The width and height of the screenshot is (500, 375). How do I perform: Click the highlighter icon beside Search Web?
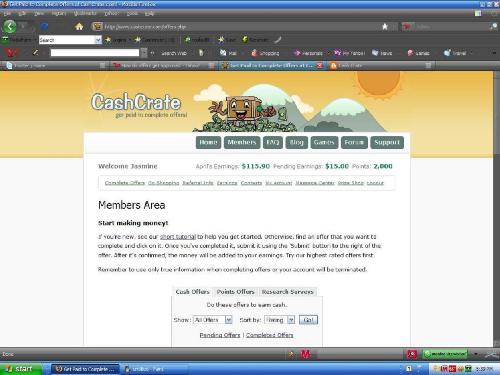tap(201, 53)
